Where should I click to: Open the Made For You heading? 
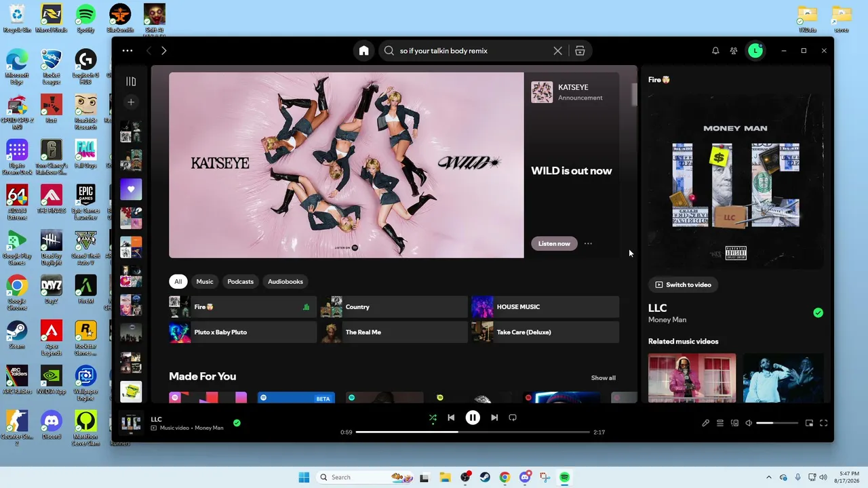[202, 376]
